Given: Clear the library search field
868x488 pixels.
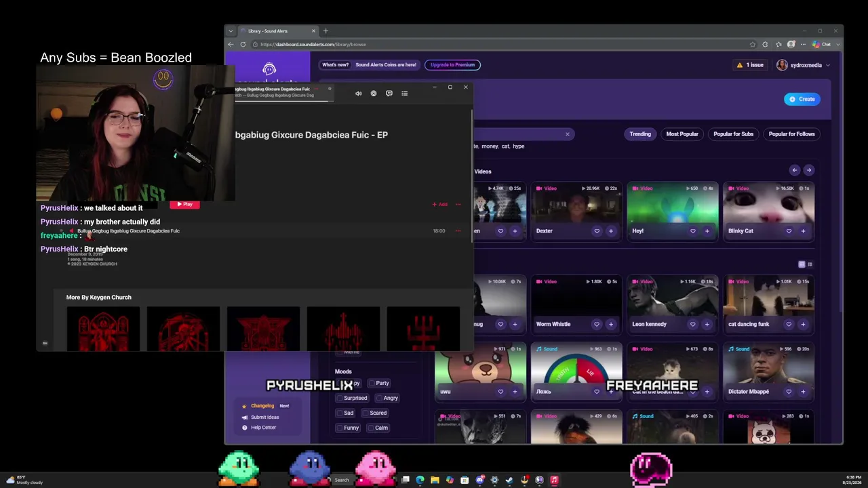Looking at the screenshot, I should (x=568, y=134).
